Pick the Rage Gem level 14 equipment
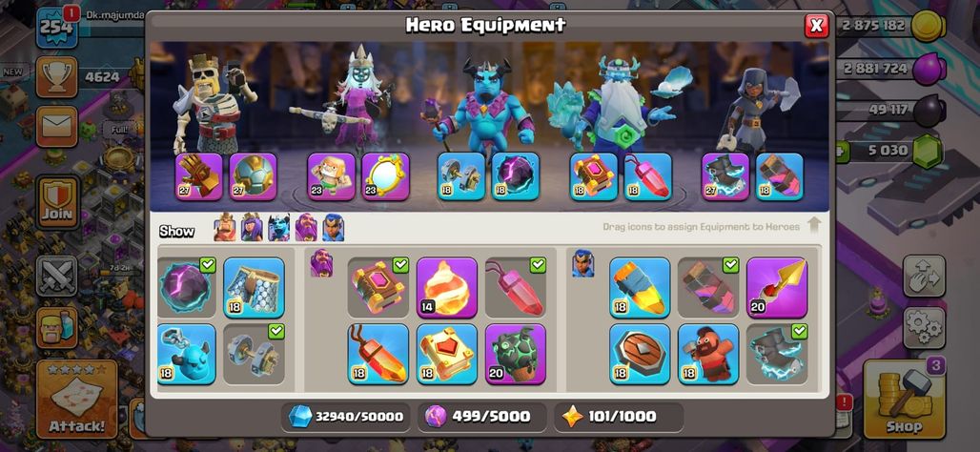This screenshot has height=452, width=980. (x=447, y=288)
